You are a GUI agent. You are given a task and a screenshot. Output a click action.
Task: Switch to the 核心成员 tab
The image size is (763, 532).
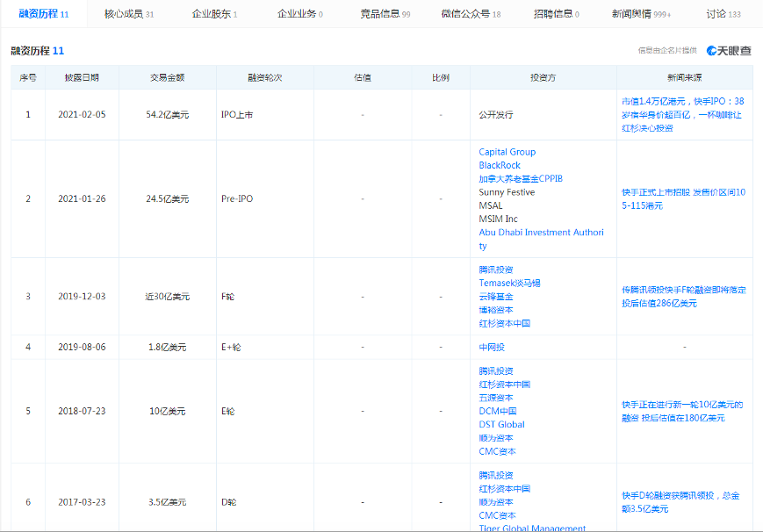tap(126, 14)
